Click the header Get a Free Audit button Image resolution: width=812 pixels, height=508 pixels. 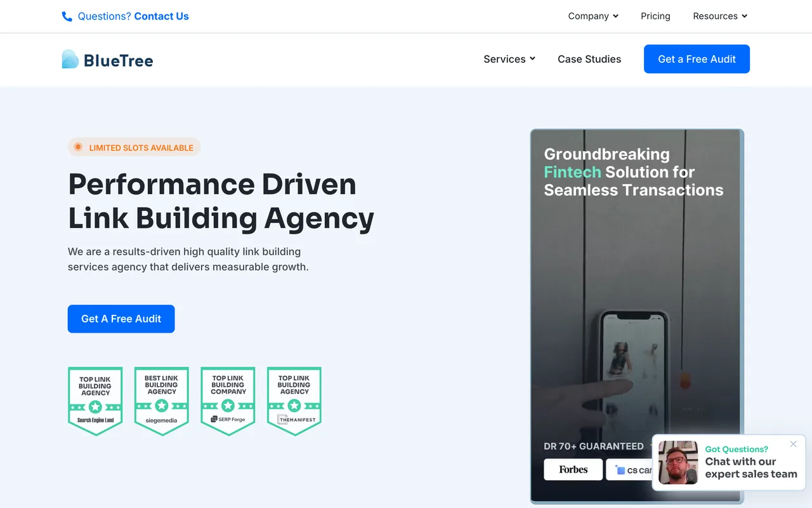[x=697, y=59]
